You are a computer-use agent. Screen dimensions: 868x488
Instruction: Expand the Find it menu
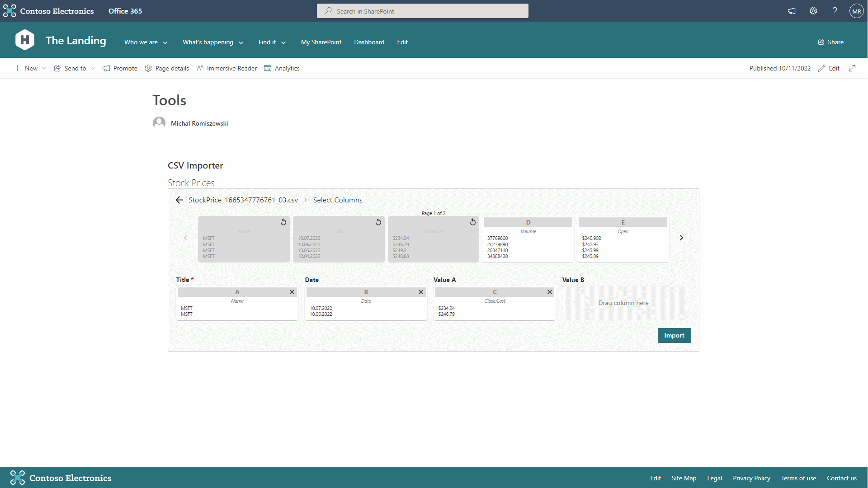pos(272,42)
